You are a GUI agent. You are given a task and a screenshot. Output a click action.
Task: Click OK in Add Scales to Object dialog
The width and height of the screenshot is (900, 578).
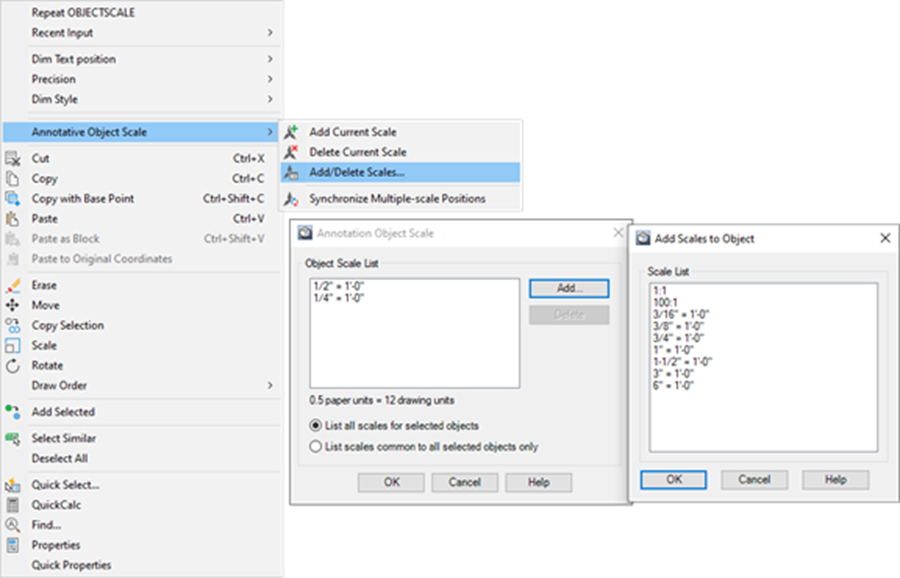coord(673,480)
